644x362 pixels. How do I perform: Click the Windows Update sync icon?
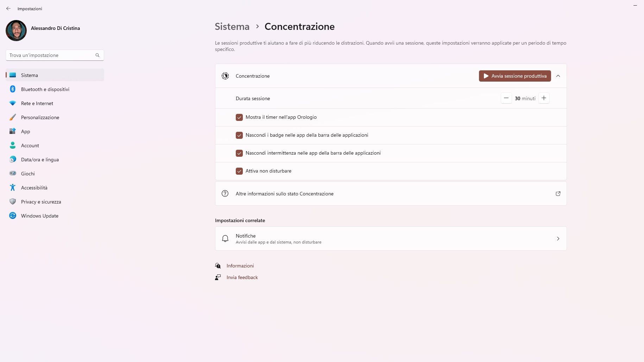13,216
